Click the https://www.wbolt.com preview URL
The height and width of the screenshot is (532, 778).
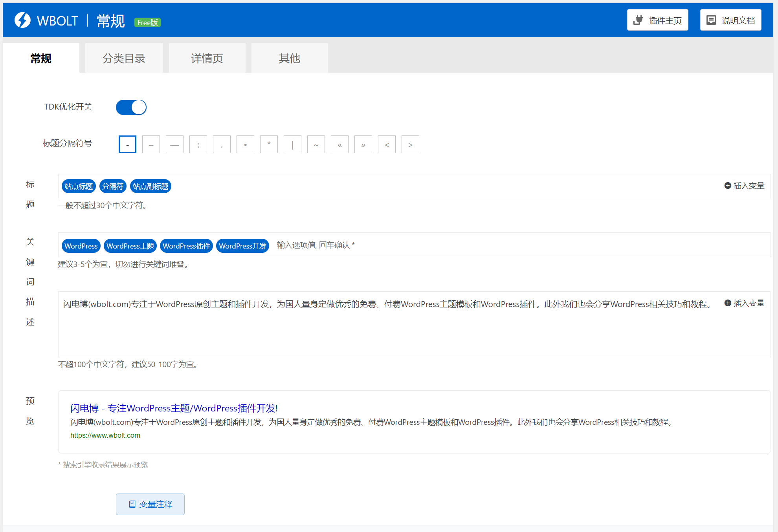click(105, 435)
